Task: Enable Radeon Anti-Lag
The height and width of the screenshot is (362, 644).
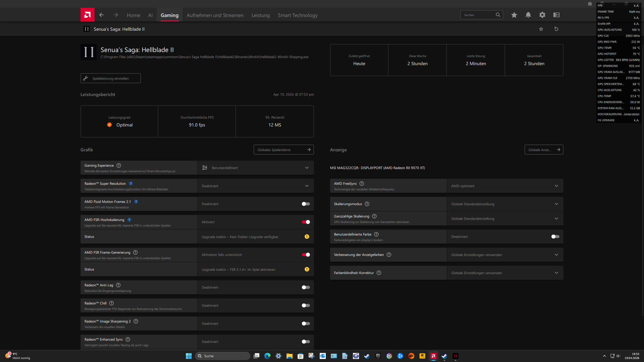Action: [305, 287]
